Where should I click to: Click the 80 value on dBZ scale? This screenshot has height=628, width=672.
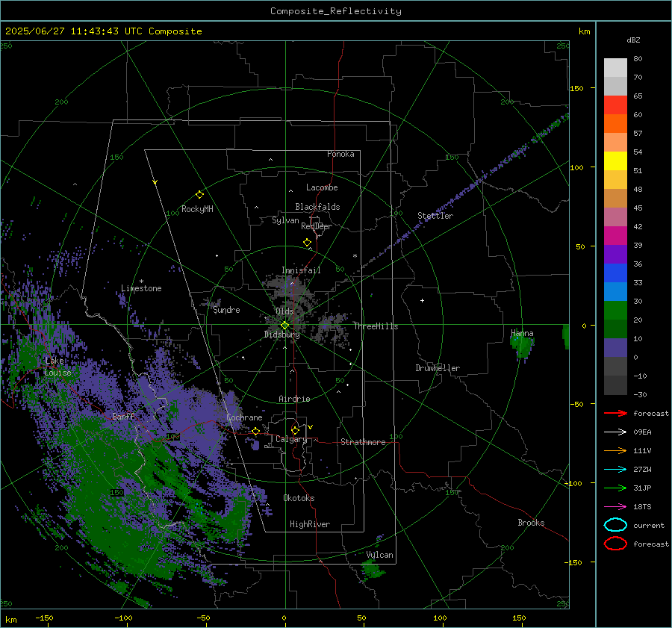[x=638, y=59]
